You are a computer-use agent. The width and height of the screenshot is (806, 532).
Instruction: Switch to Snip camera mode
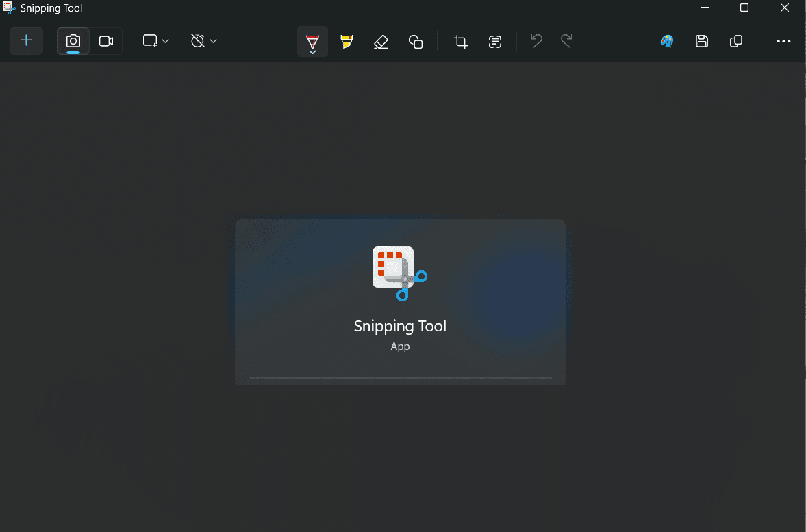point(73,40)
